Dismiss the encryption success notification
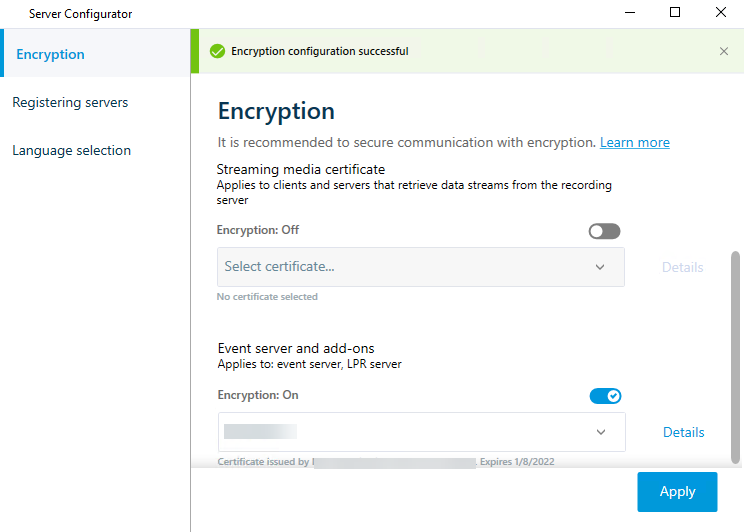This screenshot has width=746, height=532. (x=724, y=51)
